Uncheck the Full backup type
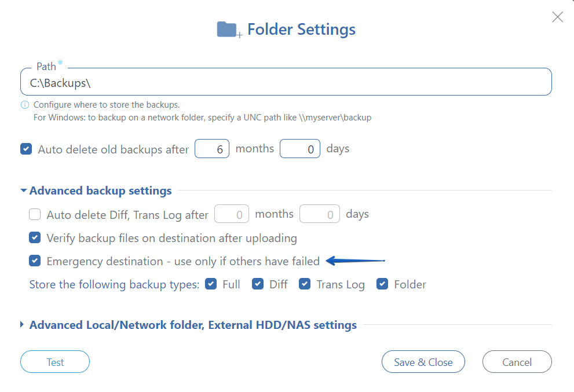The image size is (574, 392). tap(211, 284)
